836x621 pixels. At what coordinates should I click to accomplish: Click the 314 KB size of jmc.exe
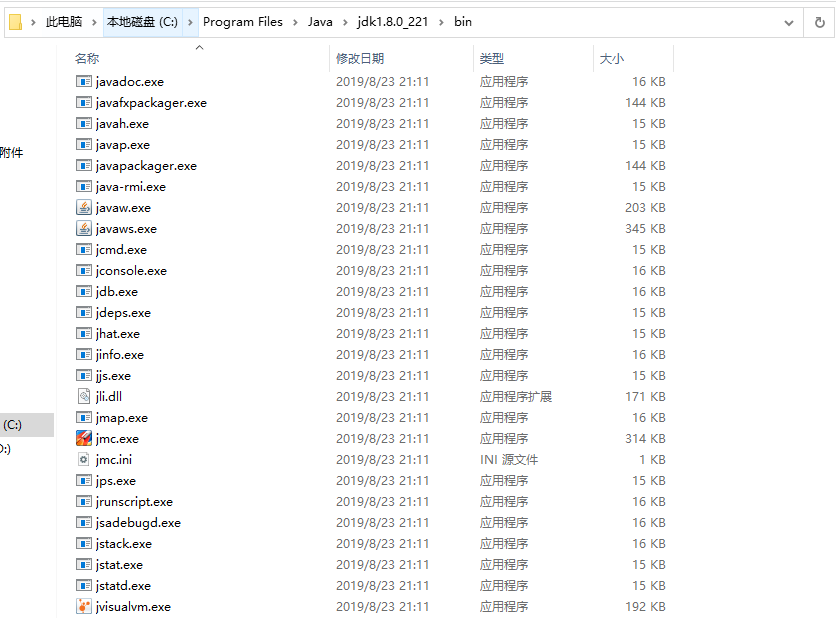pyautogui.click(x=645, y=439)
